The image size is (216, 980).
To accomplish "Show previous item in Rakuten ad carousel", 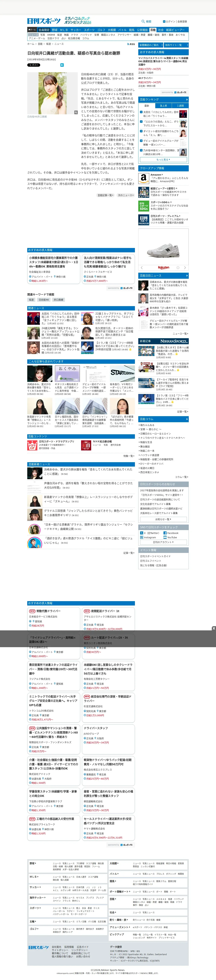I will (142, 267).
